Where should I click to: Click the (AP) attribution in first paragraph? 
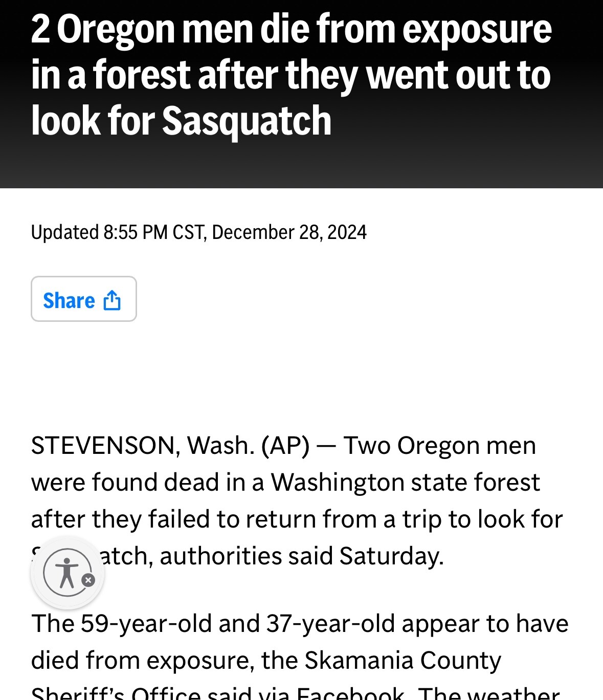tap(285, 446)
